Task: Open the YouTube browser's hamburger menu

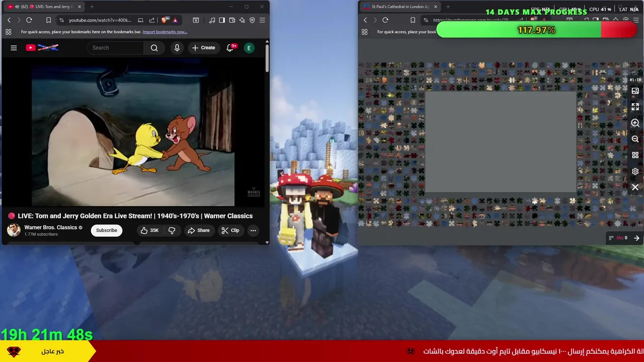Action: (262, 20)
